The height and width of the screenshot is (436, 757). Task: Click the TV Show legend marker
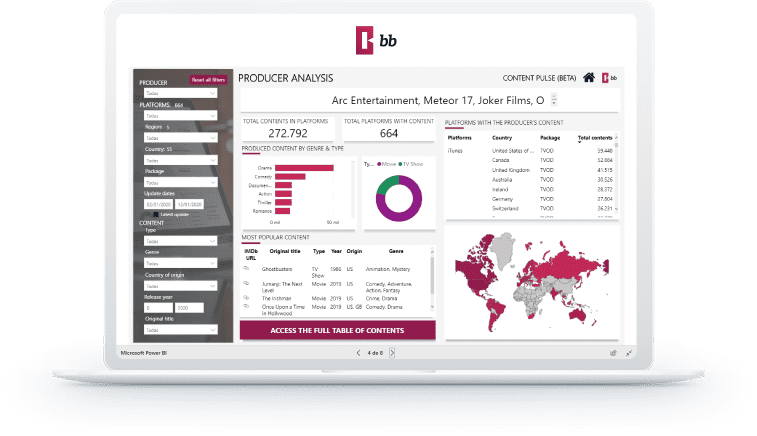coord(400,164)
